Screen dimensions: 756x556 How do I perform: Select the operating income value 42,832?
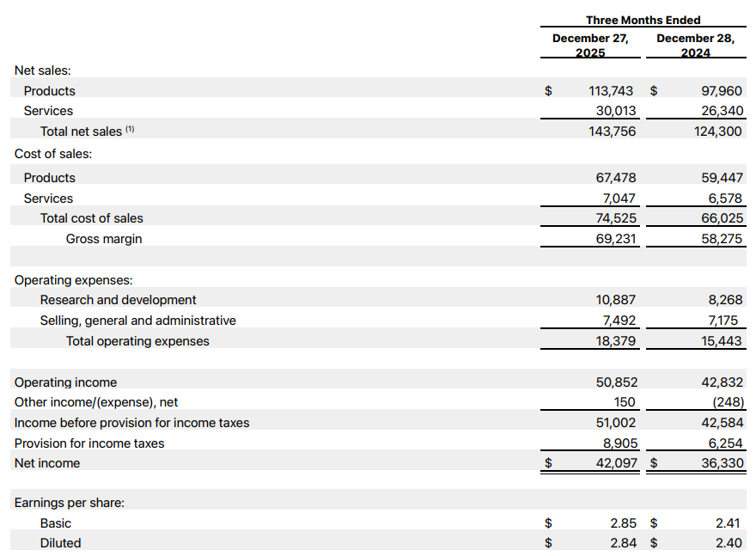tap(722, 382)
